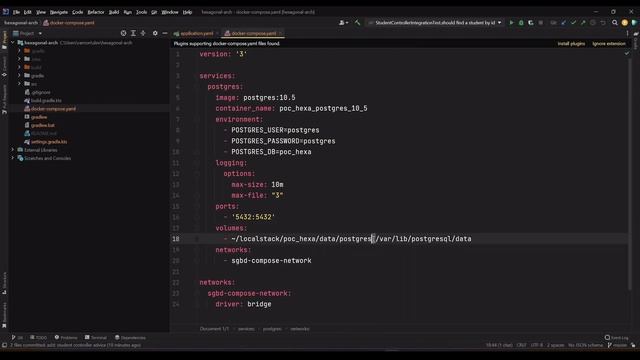
Task: Open Project tool window on left stripe
Action: click(x=4, y=41)
